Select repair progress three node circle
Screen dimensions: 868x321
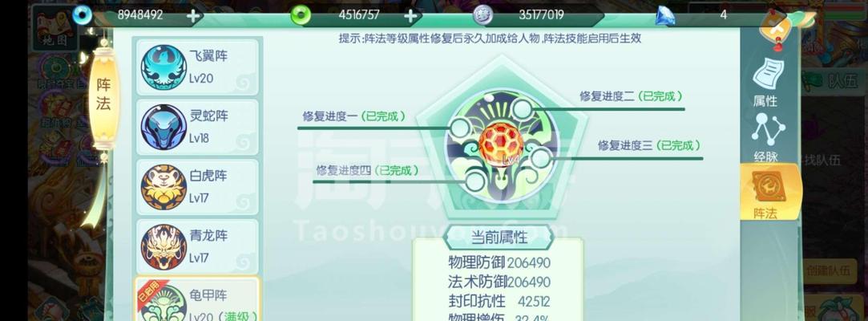541,159
